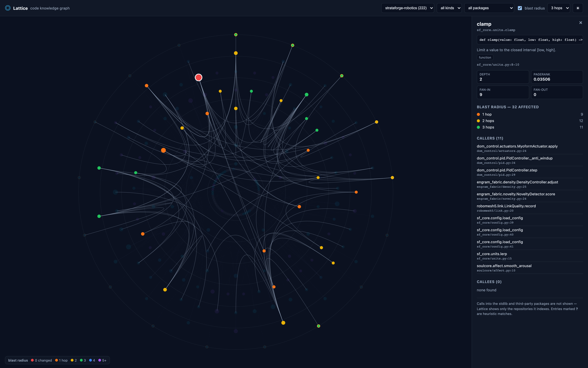Open the strataforge-robotics (222) repository dropdown
This screenshot has height=368, width=588.
(x=408, y=8)
